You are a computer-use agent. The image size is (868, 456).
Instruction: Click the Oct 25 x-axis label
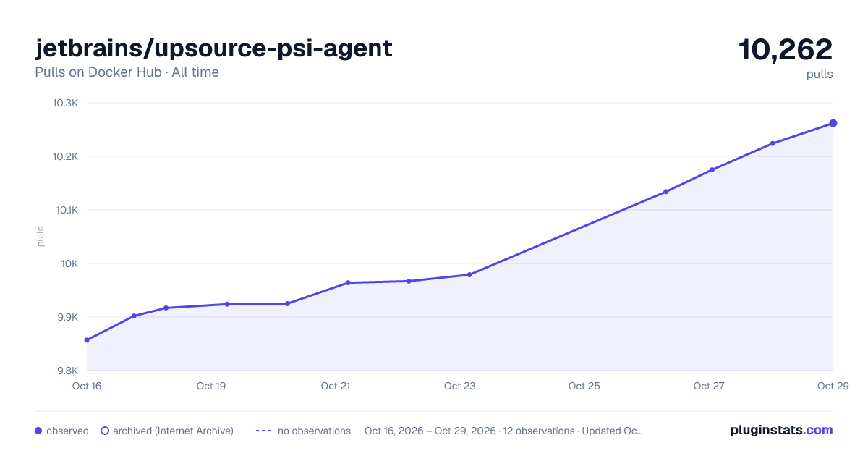coord(584,386)
